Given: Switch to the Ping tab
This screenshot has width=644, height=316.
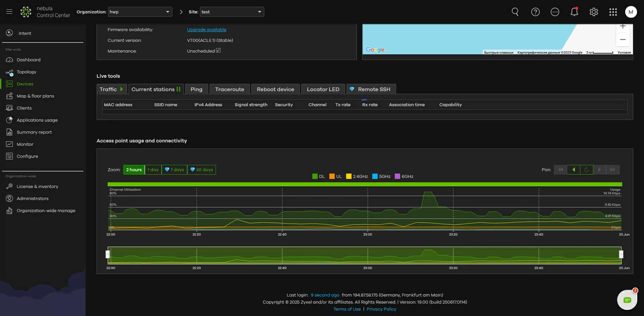Looking at the screenshot, I should (197, 89).
